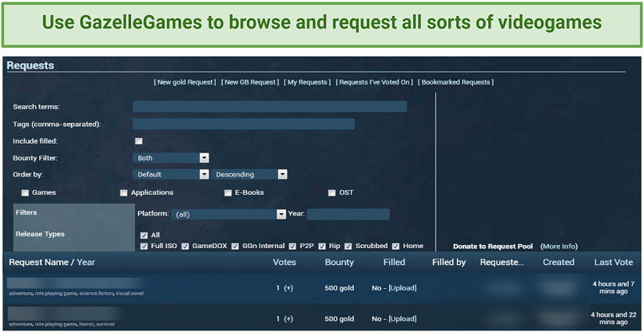
Task: Sort by Last Vote column header
Action: [614, 263]
